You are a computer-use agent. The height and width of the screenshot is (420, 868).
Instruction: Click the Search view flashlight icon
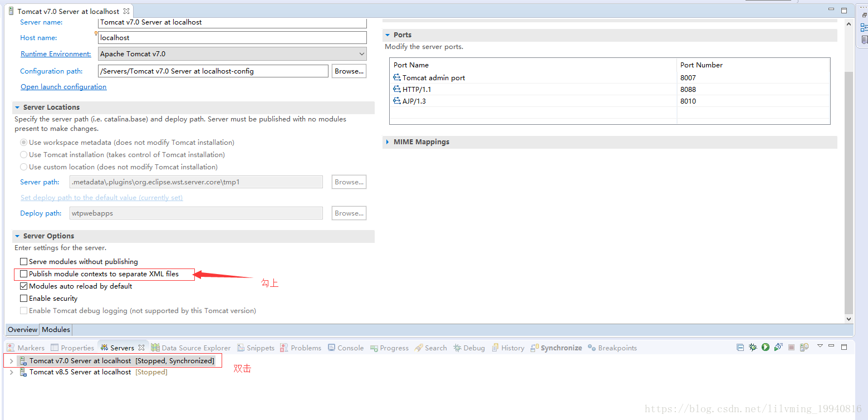[x=419, y=348]
